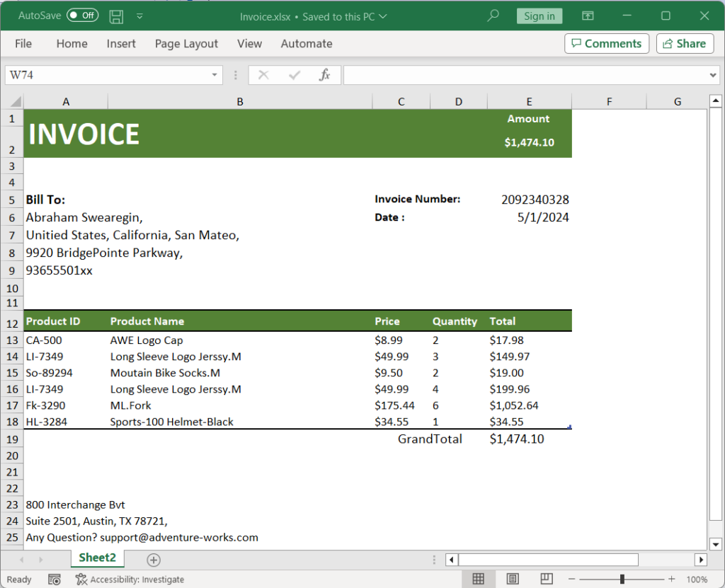Image resolution: width=725 pixels, height=588 pixels.
Task: Open the Search magnifier icon
Action: 493,16
